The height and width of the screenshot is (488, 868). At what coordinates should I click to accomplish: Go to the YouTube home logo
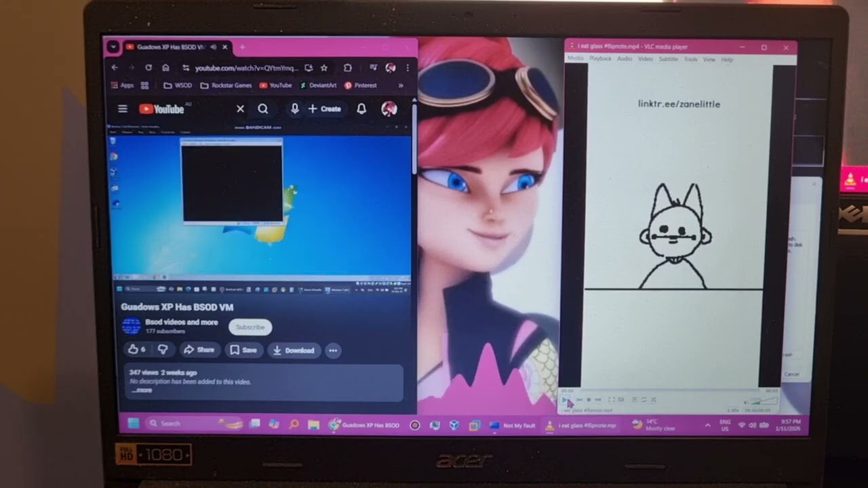161,108
